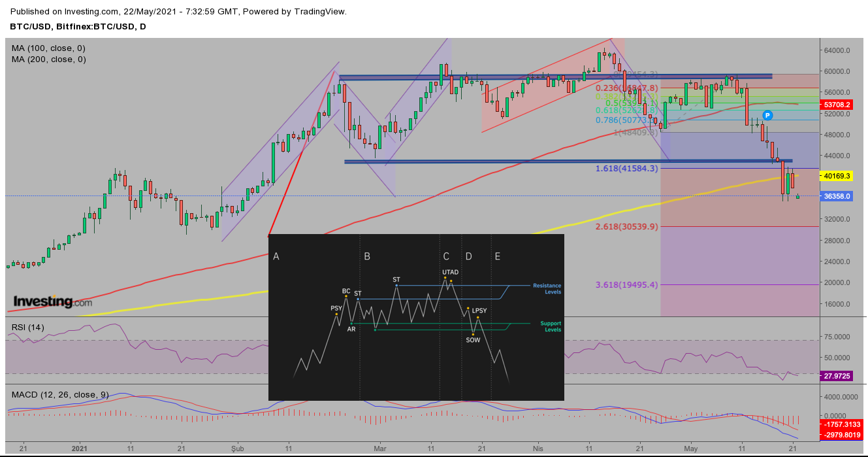The image size is (868, 457).
Task: Select the RSI (14) indicator label
Action: [28, 328]
